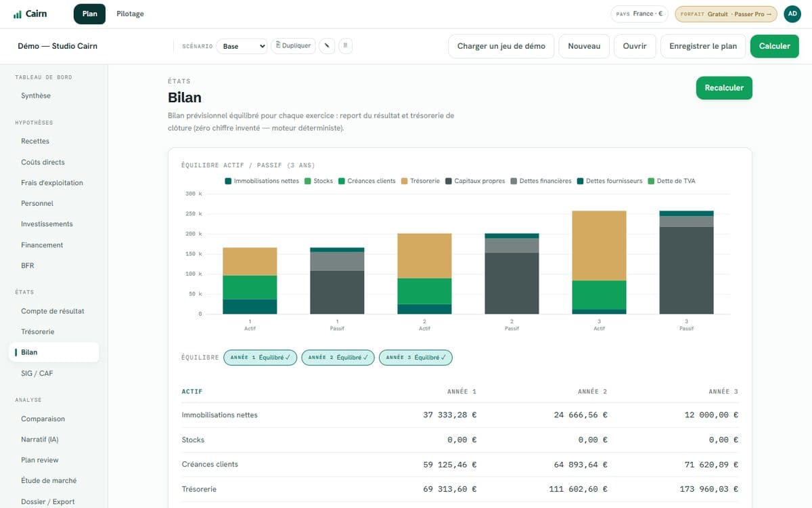
Task: Toggle the Immobilisations nettes legend entry
Action: (x=262, y=181)
